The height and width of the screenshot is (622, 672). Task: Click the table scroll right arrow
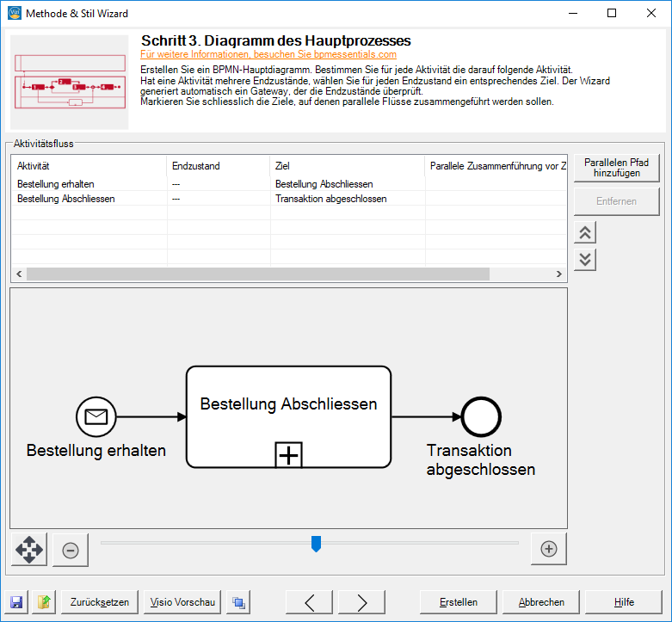click(x=559, y=274)
